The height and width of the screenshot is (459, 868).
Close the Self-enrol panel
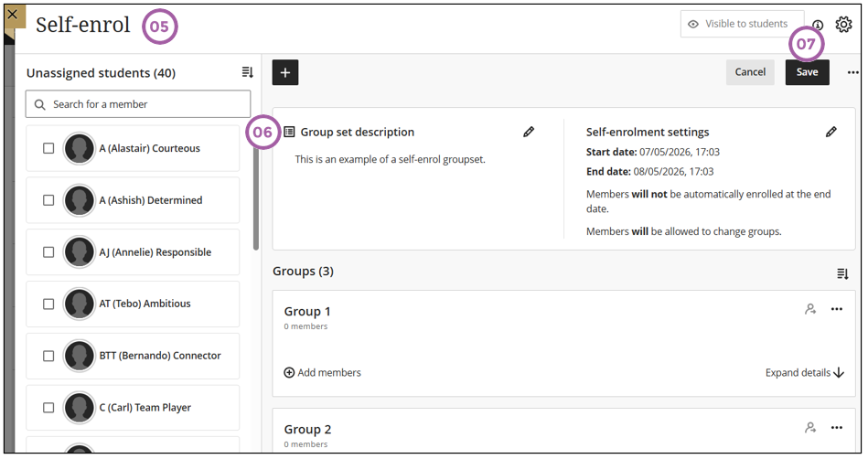tap(13, 14)
